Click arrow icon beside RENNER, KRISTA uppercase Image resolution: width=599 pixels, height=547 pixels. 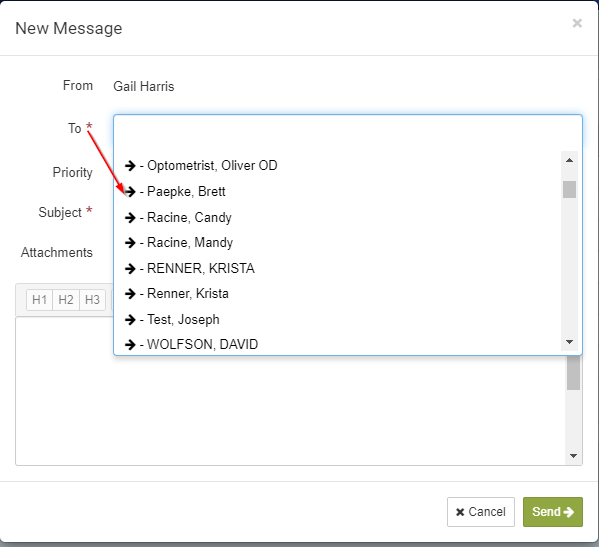(x=130, y=269)
